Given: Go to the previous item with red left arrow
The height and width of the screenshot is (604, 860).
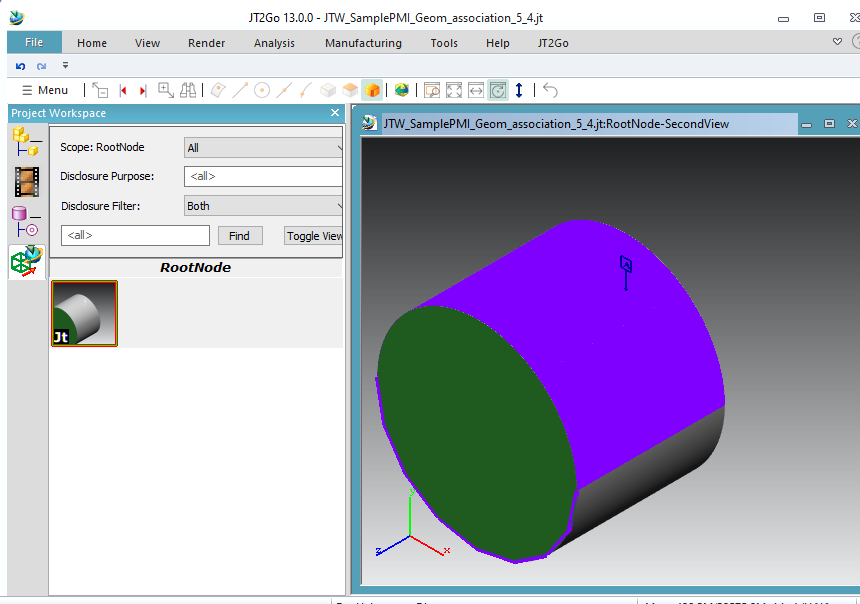Looking at the screenshot, I should click(x=123, y=91).
